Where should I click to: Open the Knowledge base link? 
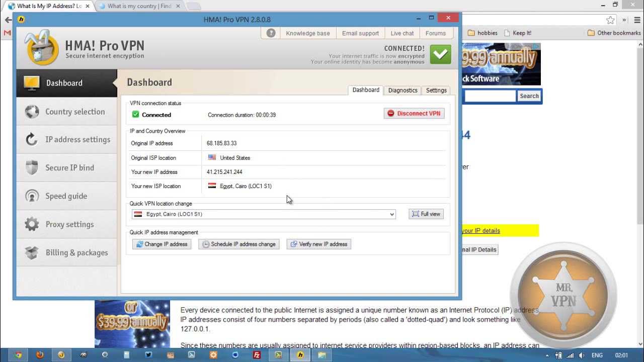308,33
